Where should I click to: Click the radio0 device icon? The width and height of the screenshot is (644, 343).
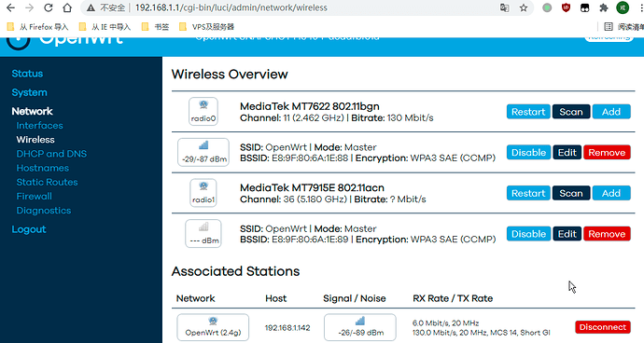[203, 111]
